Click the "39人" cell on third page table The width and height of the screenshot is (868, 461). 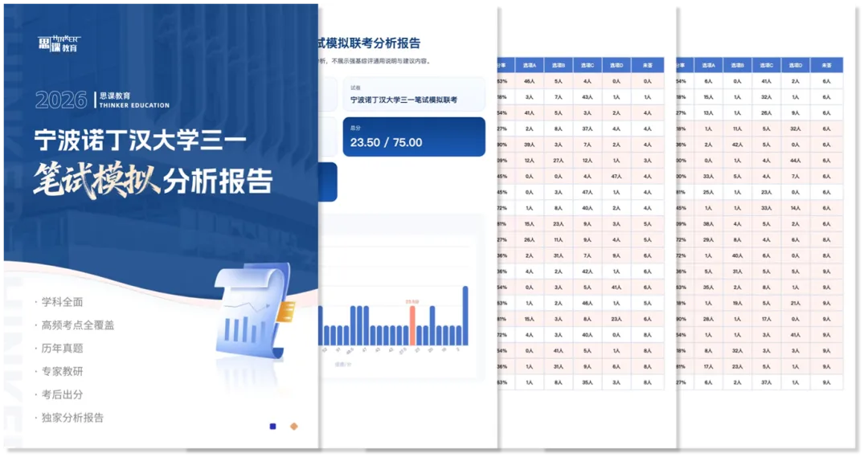click(x=529, y=145)
